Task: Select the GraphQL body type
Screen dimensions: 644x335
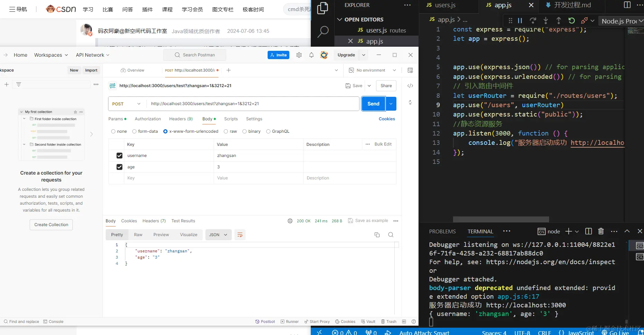Action: tap(268, 131)
